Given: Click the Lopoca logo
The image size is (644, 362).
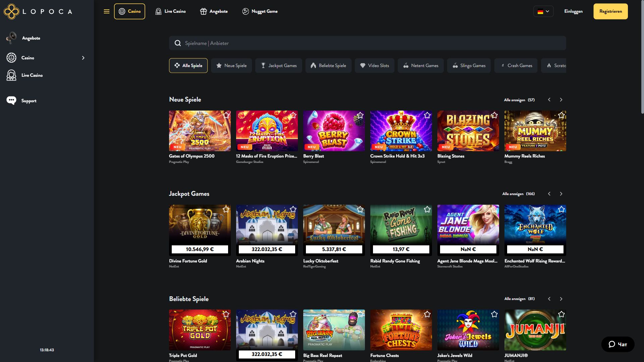Looking at the screenshot, I should point(38,11).
